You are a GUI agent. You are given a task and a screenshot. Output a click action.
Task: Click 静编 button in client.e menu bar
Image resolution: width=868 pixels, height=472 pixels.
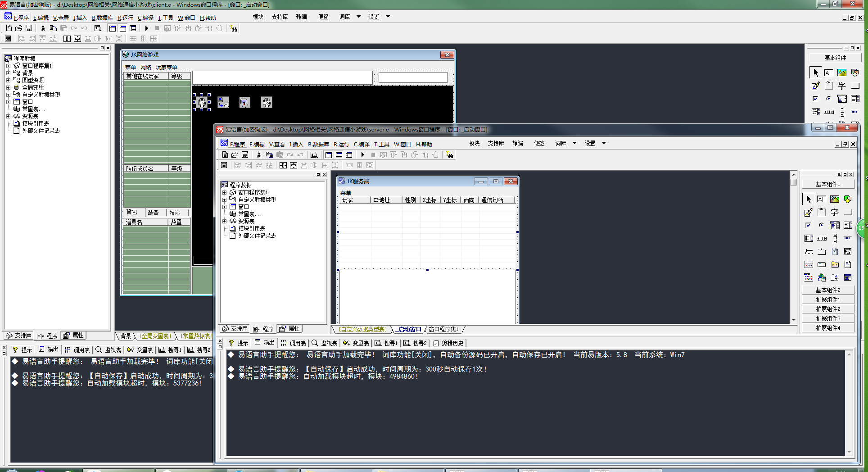point(301,17)
